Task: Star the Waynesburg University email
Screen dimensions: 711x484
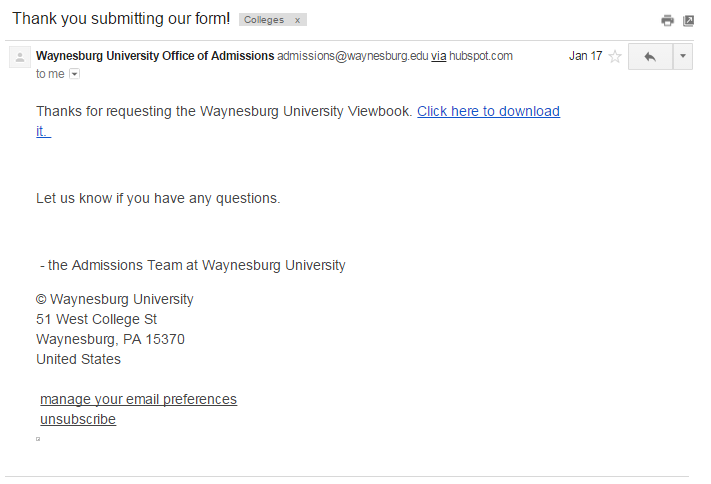Action: click(615, 57)
